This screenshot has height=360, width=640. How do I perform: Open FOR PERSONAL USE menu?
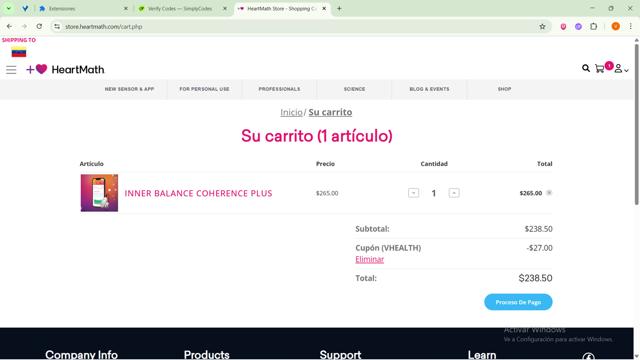point(204,89)
